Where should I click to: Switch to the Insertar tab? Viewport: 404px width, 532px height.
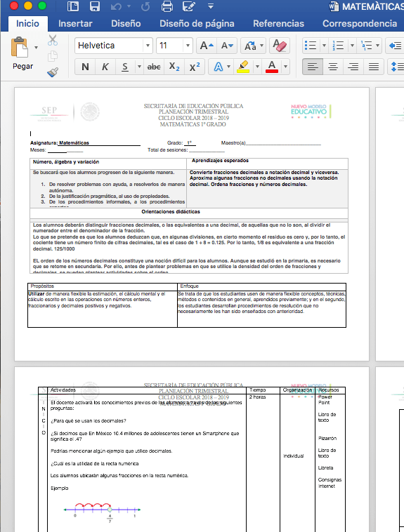tap(75, 23)
